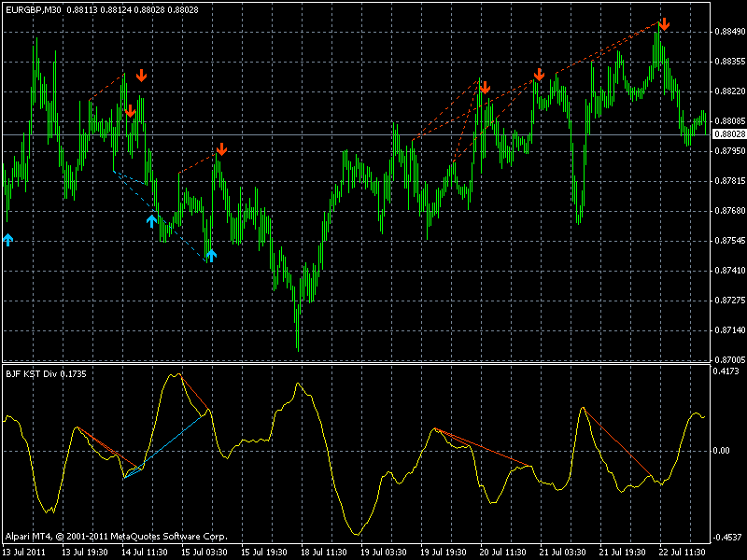The width and height of the screenshot is (747, 560).
Task: Click the blue buy arrow at the chart's first bar
Action: point(7,240)
